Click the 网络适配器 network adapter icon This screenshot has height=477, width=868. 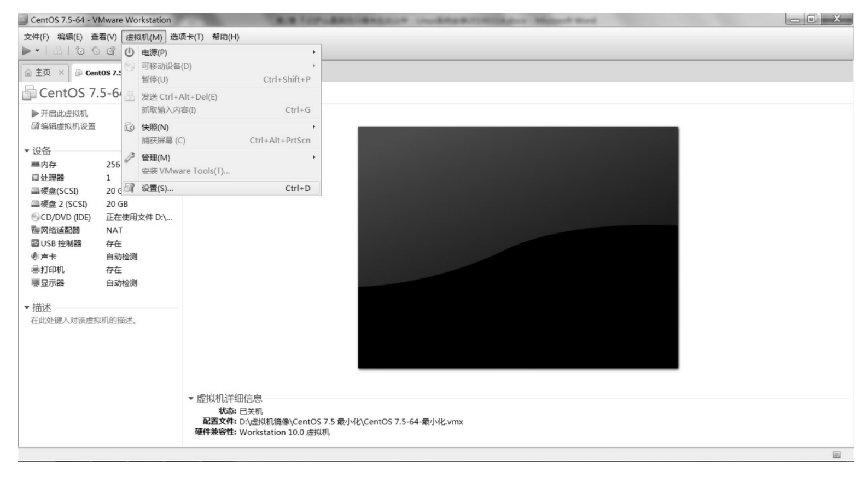(35, 230)
